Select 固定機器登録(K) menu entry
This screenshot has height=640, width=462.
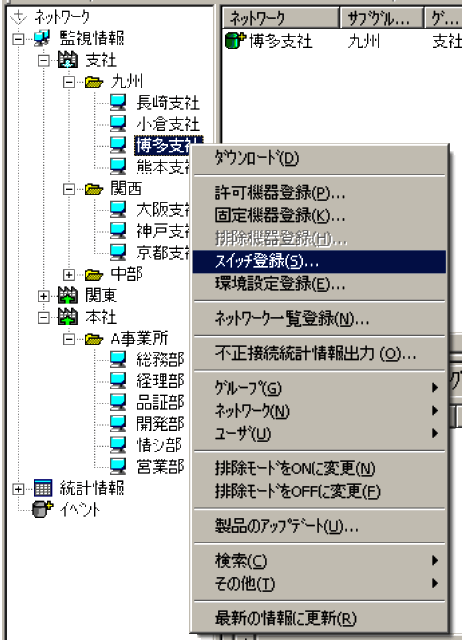pyautogui.click(x=319, y=216)
